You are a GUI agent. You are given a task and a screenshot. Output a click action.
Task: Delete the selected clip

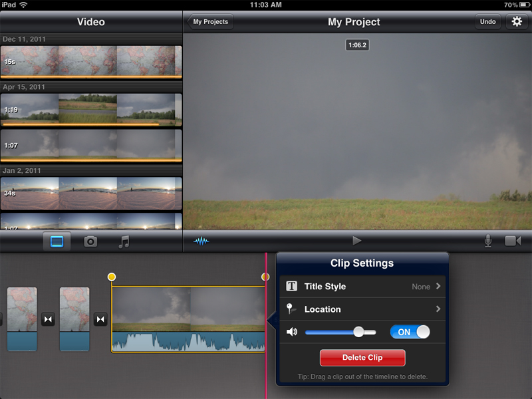[362, 358]
